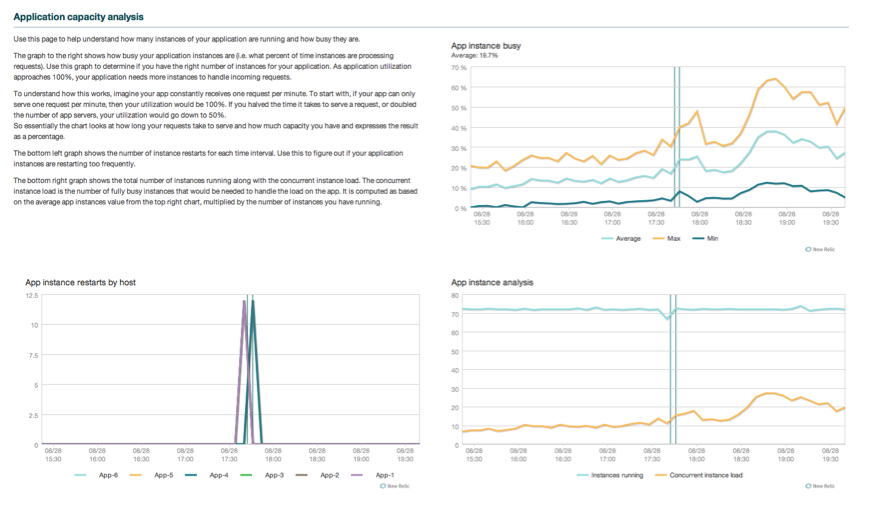
Task: Click New Relic logo under App instance busy
Action: point(820,249)
